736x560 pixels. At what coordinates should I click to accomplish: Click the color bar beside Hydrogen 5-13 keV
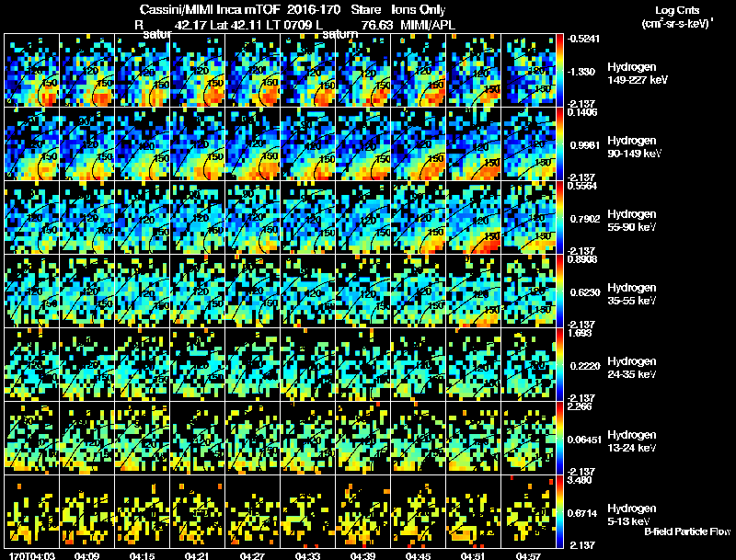(x=559, y=511)
